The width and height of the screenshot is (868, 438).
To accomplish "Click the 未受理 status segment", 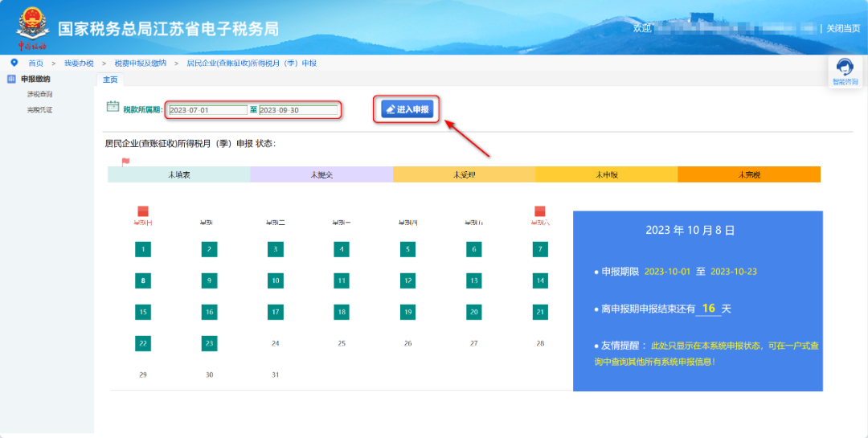I will click(x=464, y=174).
